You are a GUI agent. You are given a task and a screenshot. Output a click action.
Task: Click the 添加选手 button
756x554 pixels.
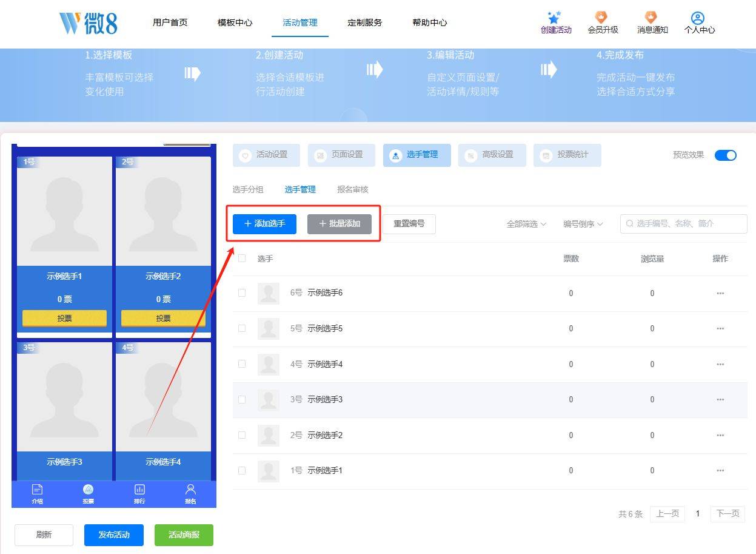(x=265, y=224)
